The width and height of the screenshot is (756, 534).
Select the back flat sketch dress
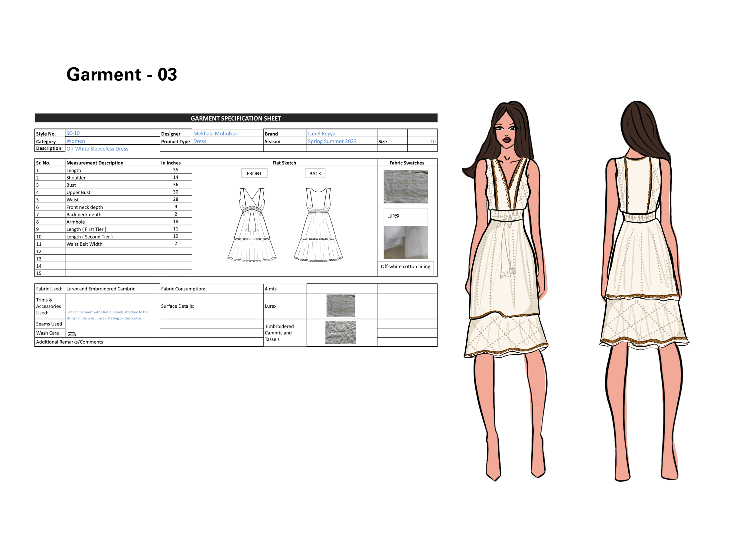point(318,225)
